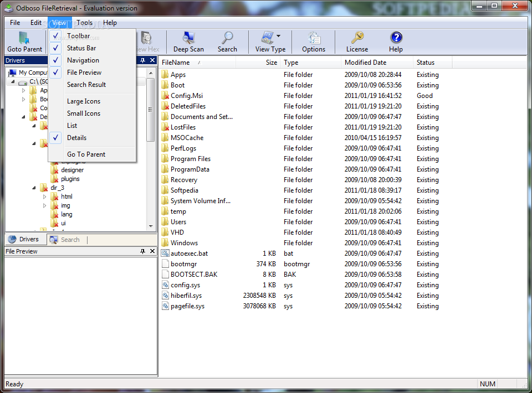Start a Deep Scan from toolbar
Image resolution: width=532 pixels, height=393 pixels.
(x=188, y=42)
